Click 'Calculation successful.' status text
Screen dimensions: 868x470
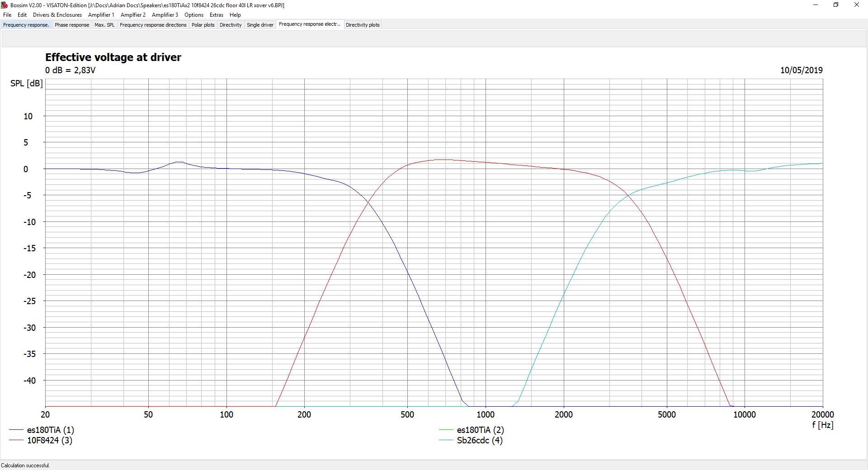[25, 465]
